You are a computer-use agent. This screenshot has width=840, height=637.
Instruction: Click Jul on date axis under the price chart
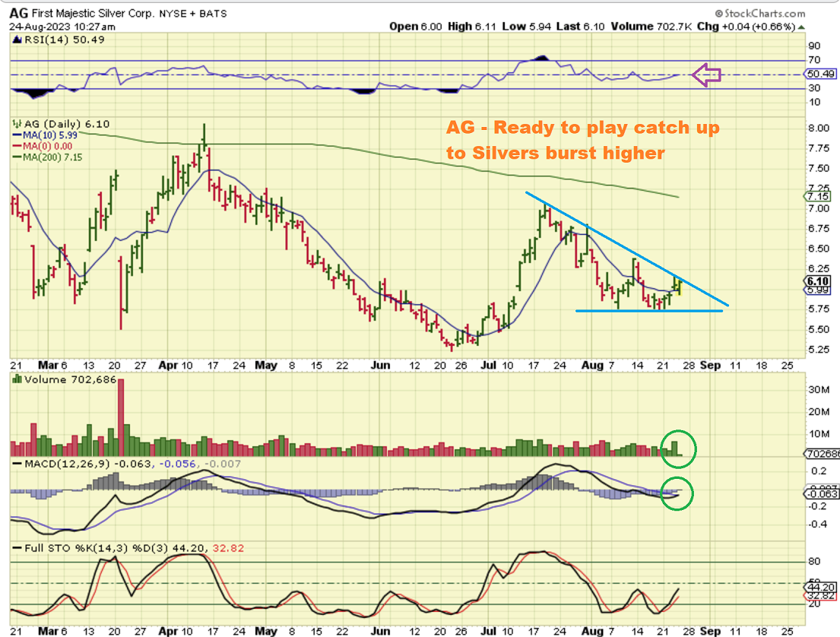coord(488,366)
